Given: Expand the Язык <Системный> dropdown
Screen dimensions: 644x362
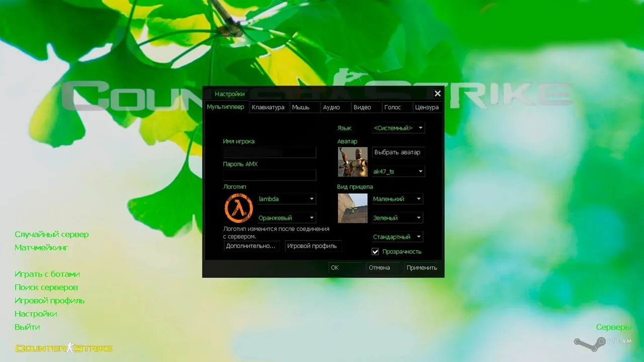Looking at the screenshot, I should click(398, 128).
